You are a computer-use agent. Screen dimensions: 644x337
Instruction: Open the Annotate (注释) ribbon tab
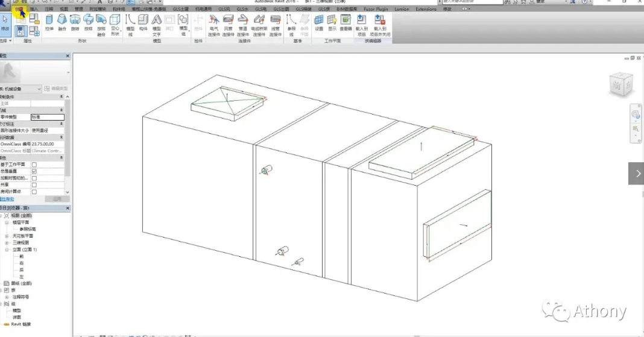[x=49, y=8]
